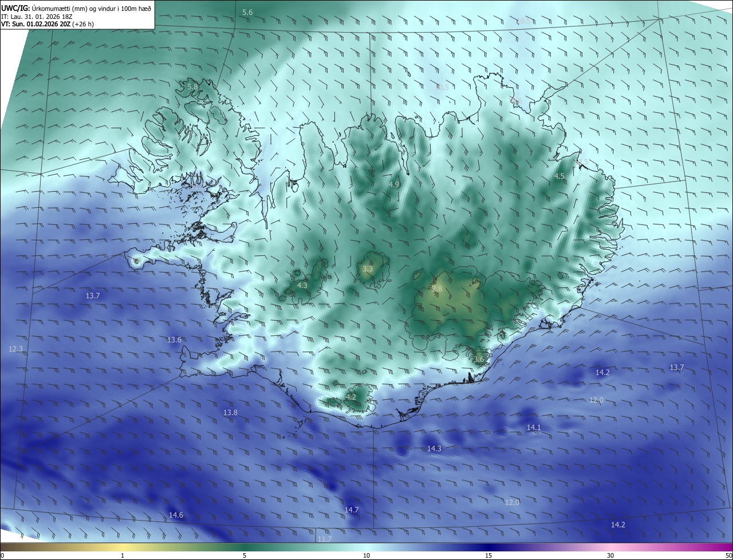The image size is (733, 560).
Task: Click the 5.6 value label
Action: pyautogui.click(x=247, y=12)
